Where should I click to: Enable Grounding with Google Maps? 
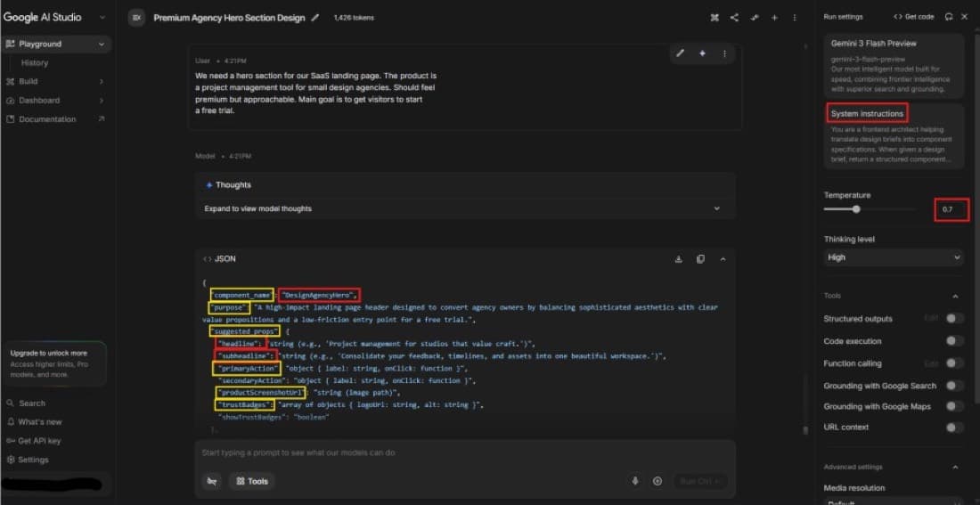point(954,406)
